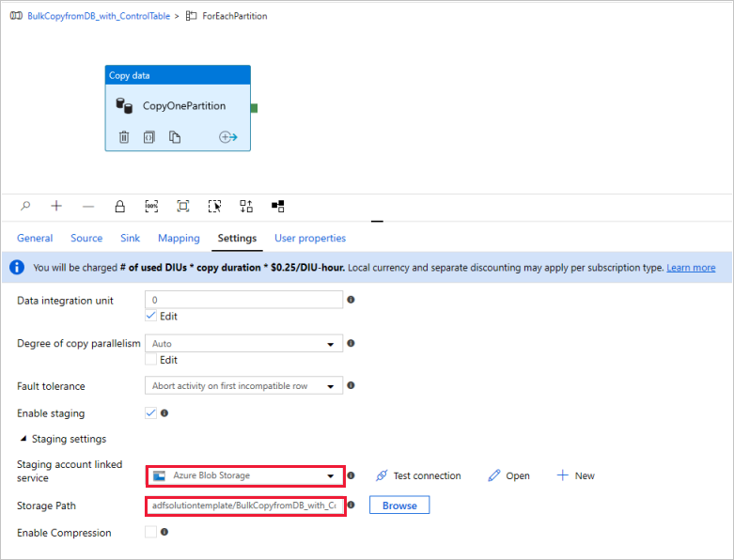734x560 pixels.
Task: Switch to the General tab
Action: pos(35,238)
